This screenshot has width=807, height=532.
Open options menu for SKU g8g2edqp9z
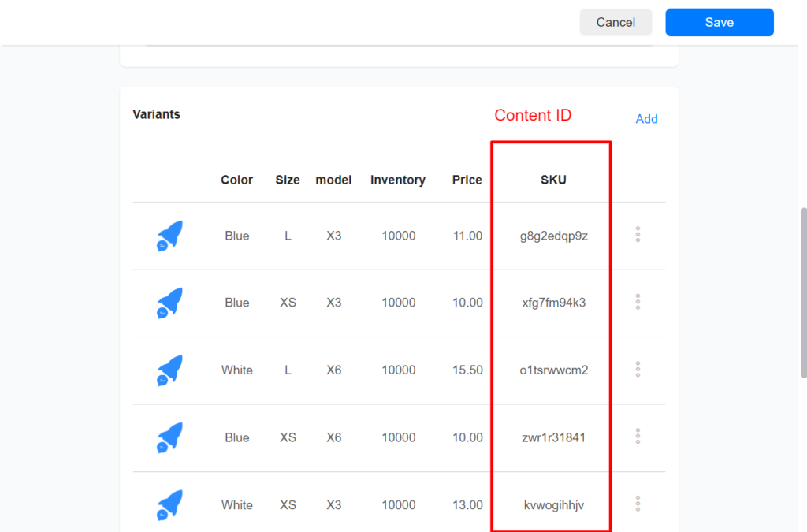click(x=638, y=235)
